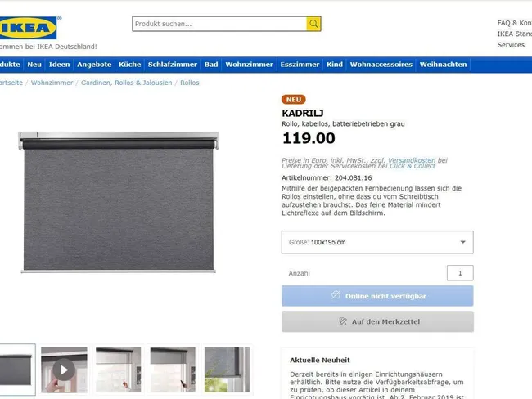Select the last thumbnail showing window view
This screenshot has width=532, height=399.
pyautogui.click(x=227, y=370)
